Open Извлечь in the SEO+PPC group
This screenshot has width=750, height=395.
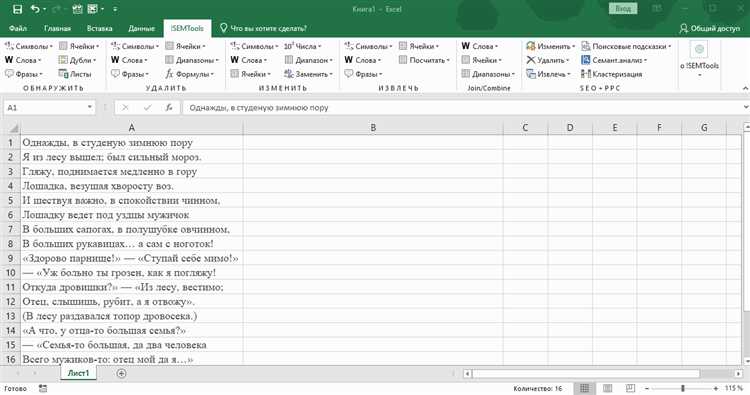pos(549,74)
